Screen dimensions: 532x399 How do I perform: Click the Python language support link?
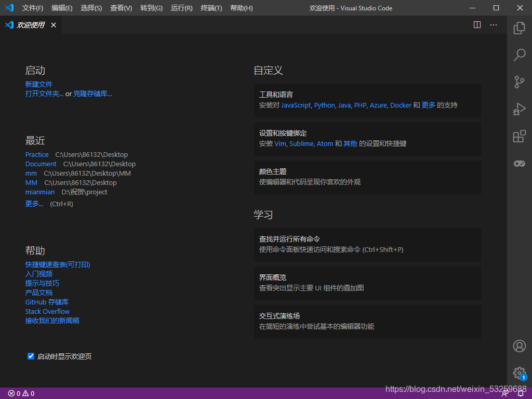pyautogui.click(x=324, y=105)
